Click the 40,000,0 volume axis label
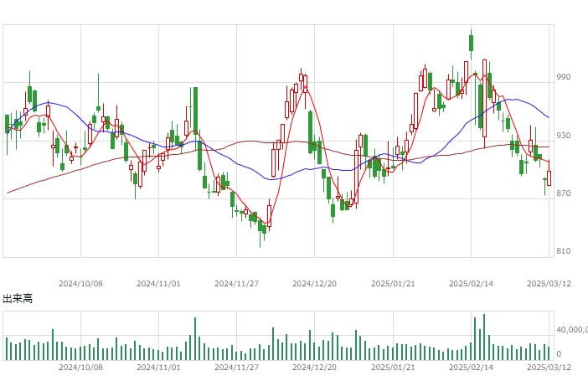The width and height of the screenshot is (588, 381). 572,330
